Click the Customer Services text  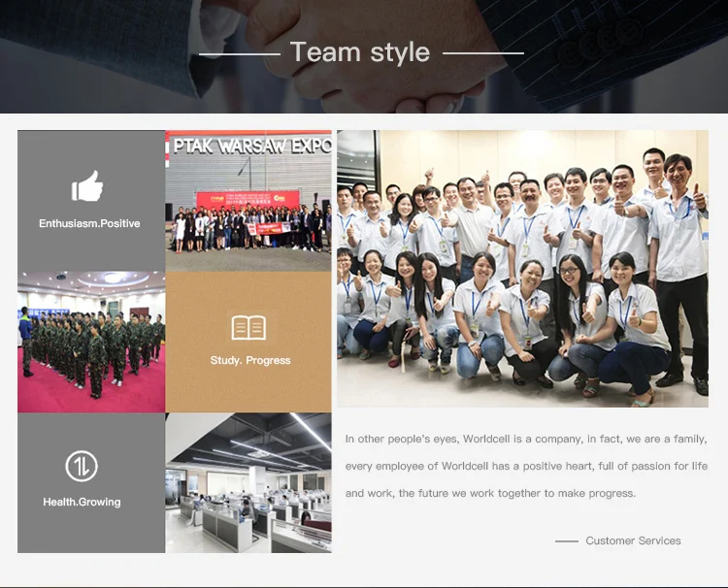[633, 541]
